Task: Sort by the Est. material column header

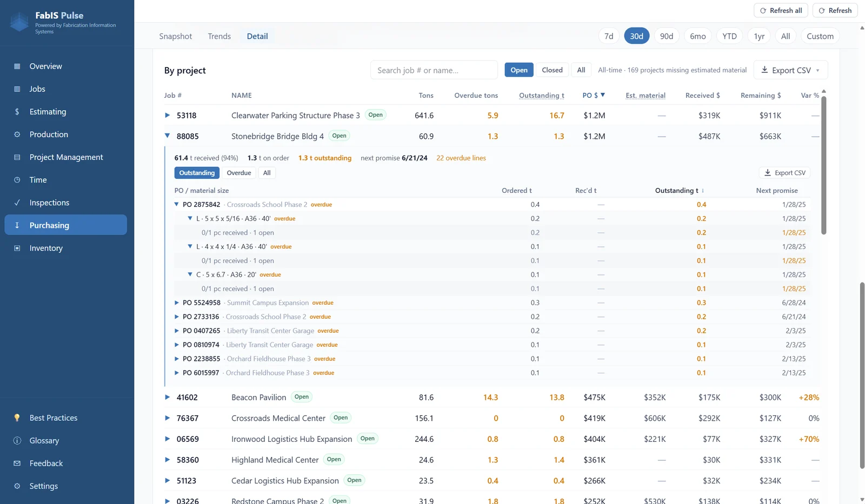Action: [646, 95]
